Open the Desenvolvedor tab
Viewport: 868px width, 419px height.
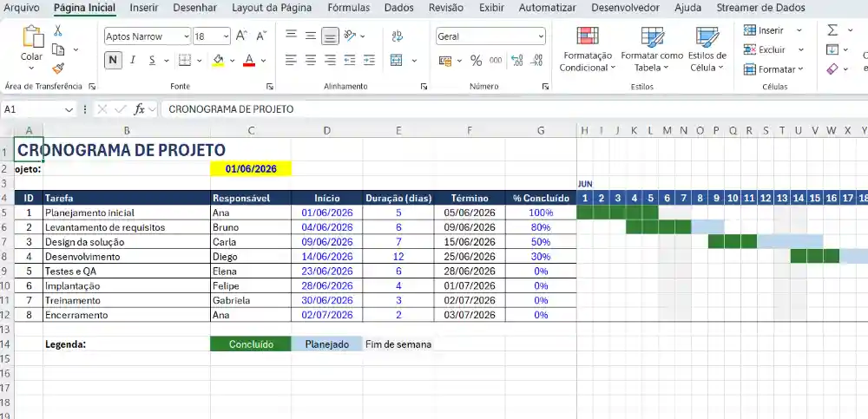(x=625, y=8)
